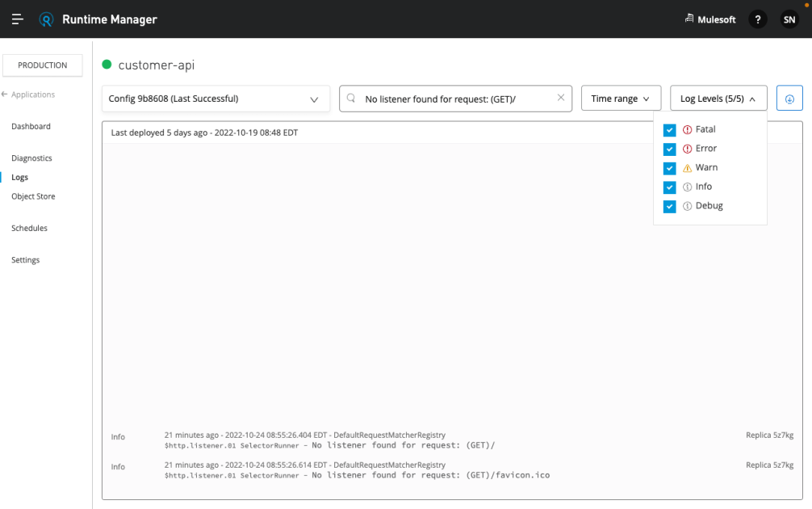This screenshot has width=812, height=509.
Task: Click the PRODUCTION environment button
Action: click(x=42, y=65)
